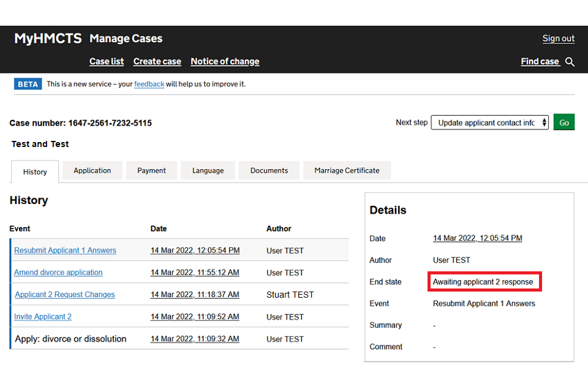
Task: Open Resubmit Applicant 1 Answers event
Action: 65,251
